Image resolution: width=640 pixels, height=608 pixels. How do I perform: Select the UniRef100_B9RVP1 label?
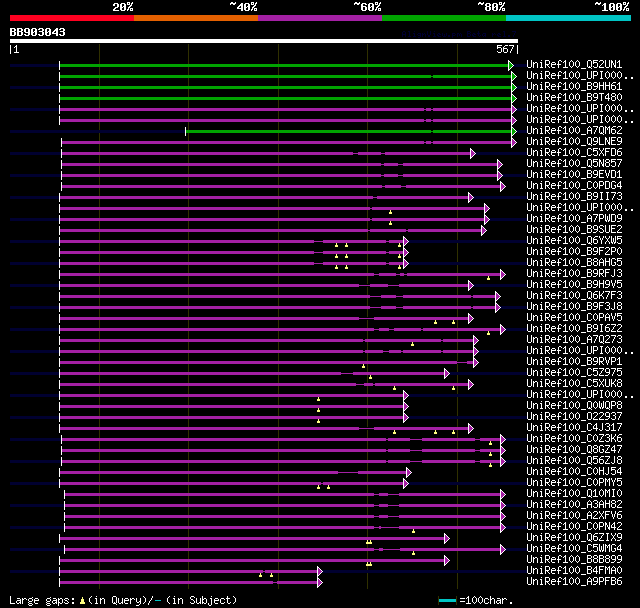coord(574,362)
